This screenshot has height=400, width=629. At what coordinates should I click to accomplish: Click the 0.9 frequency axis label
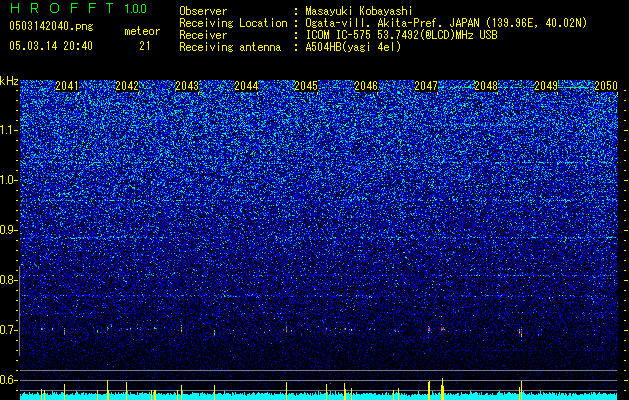[x=8, y=230]
